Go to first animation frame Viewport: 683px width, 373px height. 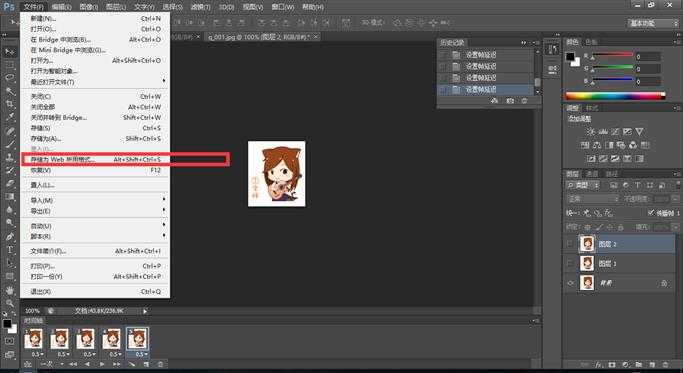pos(73,364)
